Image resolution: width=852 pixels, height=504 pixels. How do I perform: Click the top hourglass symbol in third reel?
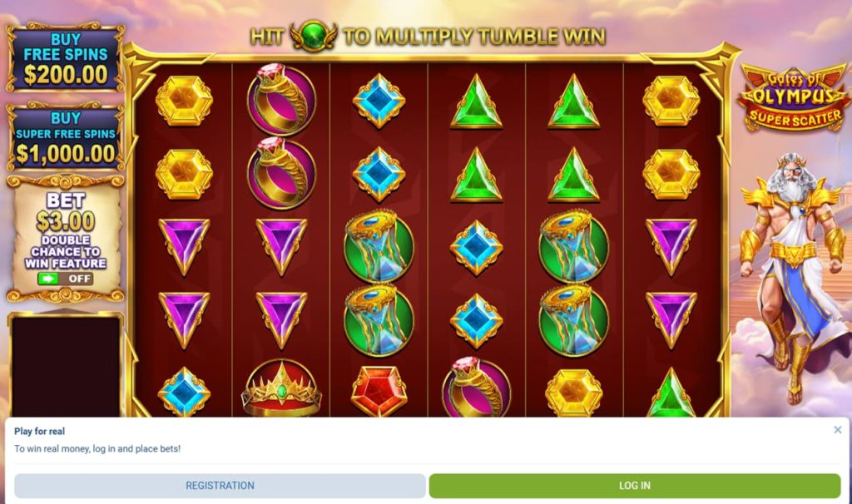pos(379,246)
